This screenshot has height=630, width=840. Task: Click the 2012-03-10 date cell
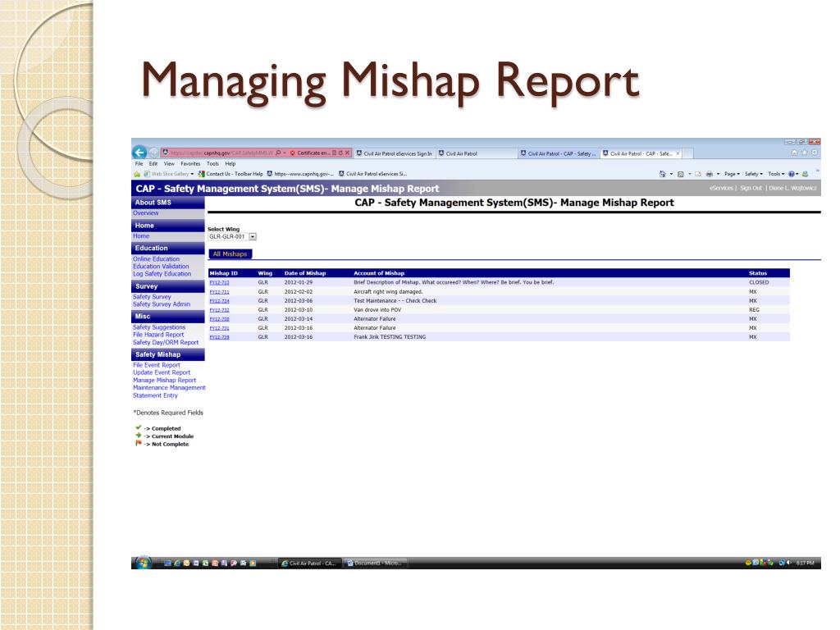(x=299, y=310)
